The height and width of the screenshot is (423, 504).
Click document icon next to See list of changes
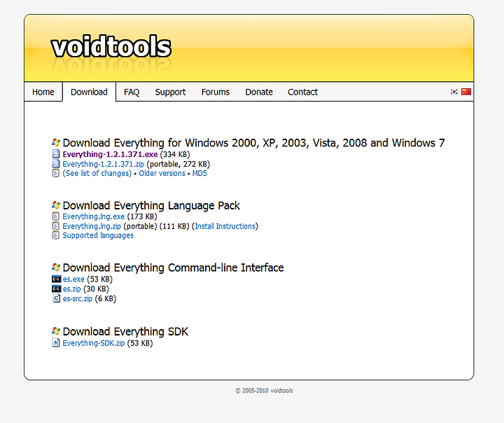[56, 173]
